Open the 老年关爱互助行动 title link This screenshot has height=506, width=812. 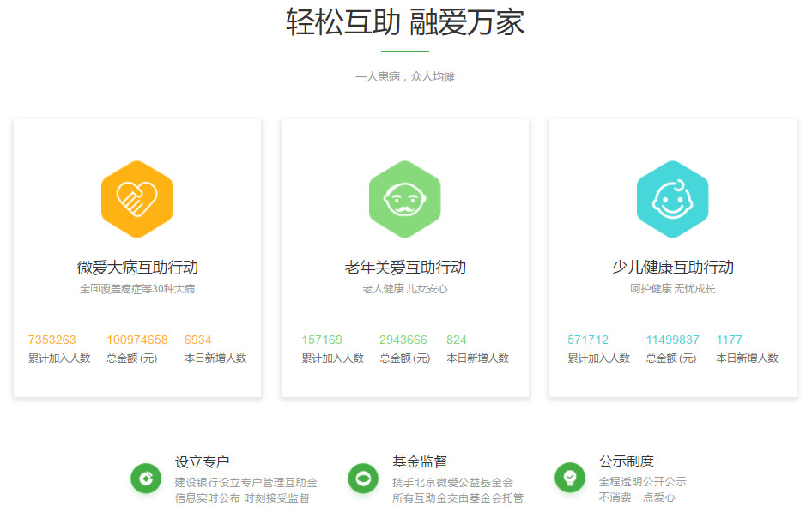pyautogui.click(x=404, y=268)
